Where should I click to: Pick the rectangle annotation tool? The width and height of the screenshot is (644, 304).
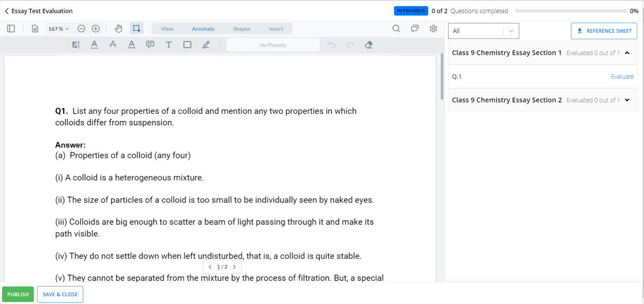187,44
